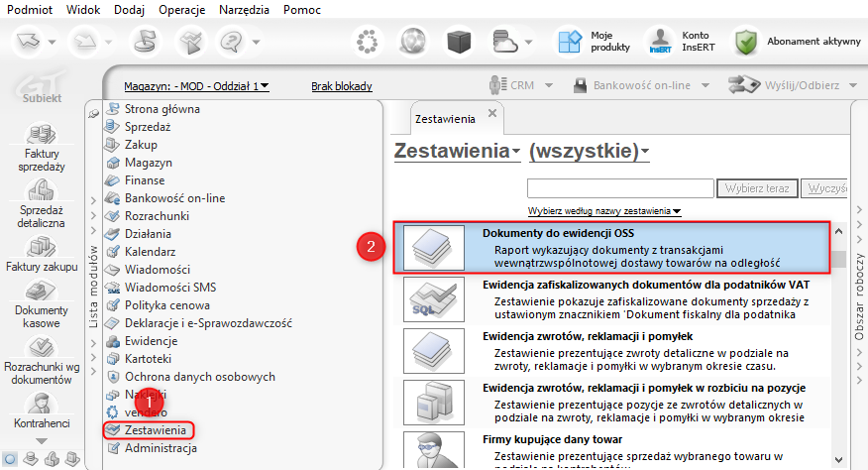Screen dimensions: 868x470
Task: Click the Moje produkty icon
Action: coord(570,42)
